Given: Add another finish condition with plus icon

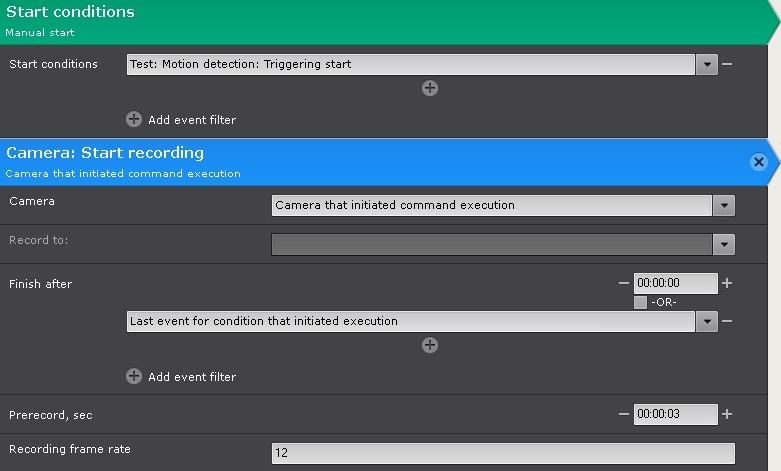Looking at the screenshot, I should [430, 345].
